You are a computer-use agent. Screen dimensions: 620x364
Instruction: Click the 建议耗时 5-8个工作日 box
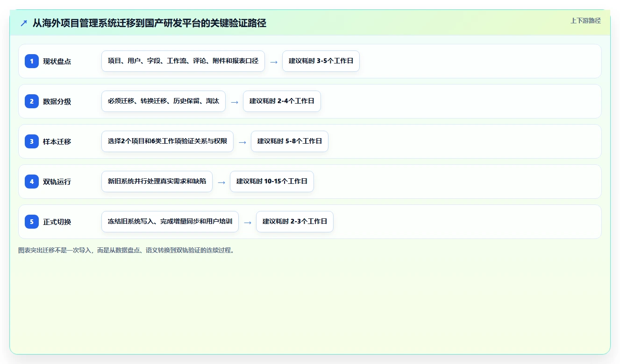(x=290, y=141)
